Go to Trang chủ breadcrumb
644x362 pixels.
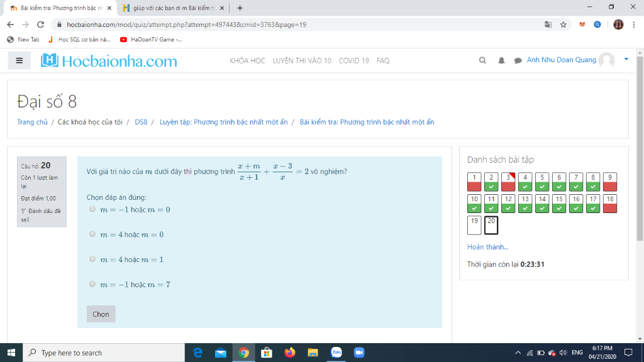pos(32,122)
